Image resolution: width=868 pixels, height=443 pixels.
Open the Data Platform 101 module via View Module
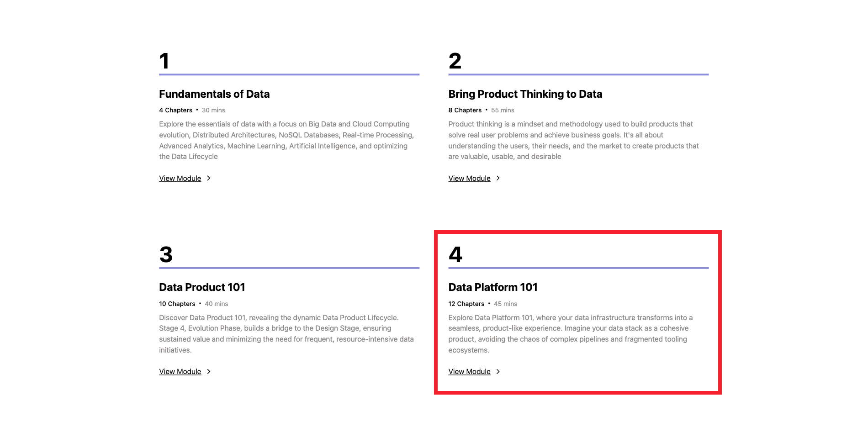click(x=470, y=371)
